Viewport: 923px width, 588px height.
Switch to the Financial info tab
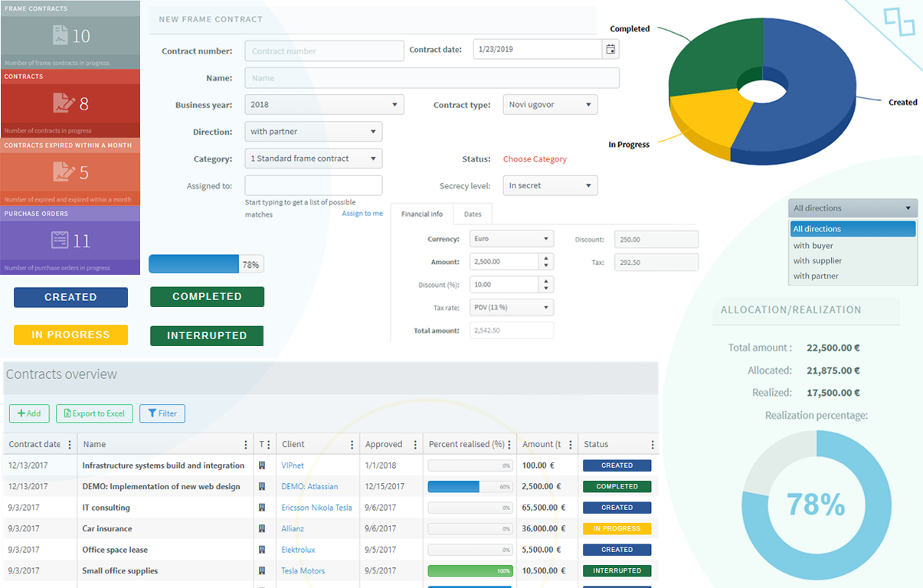[422, 214]
